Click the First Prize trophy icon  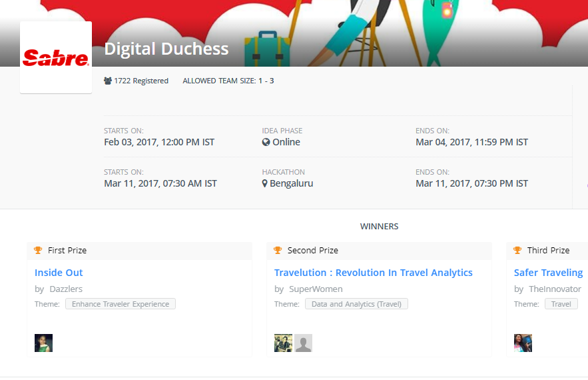[38, 250]
